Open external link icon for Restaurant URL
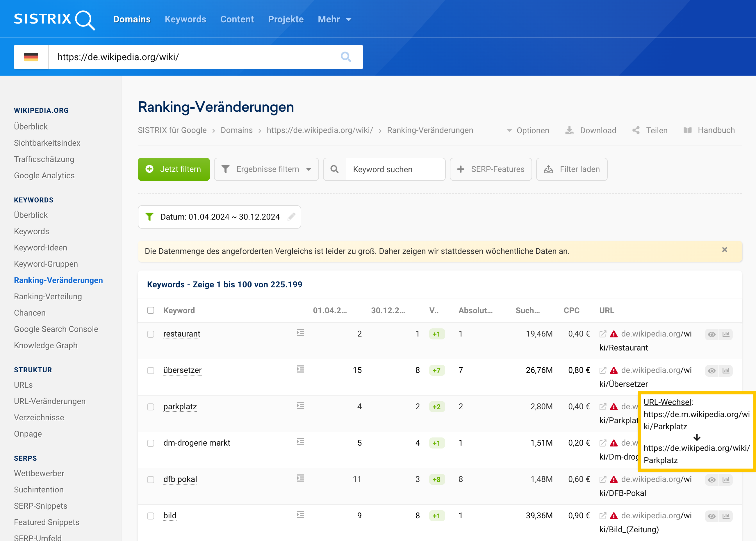Image resolution: width=756 pixels, height=541 pixels. [x=602, y=334]
